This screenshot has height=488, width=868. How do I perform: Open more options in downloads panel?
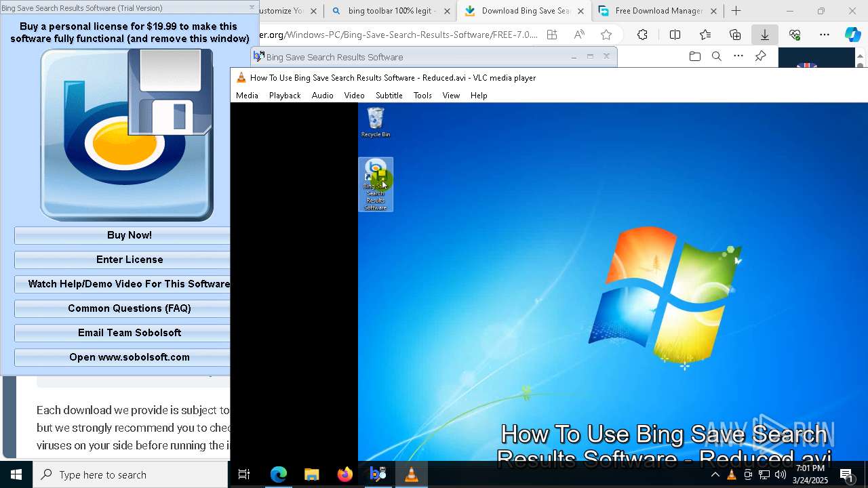point(738,57)
